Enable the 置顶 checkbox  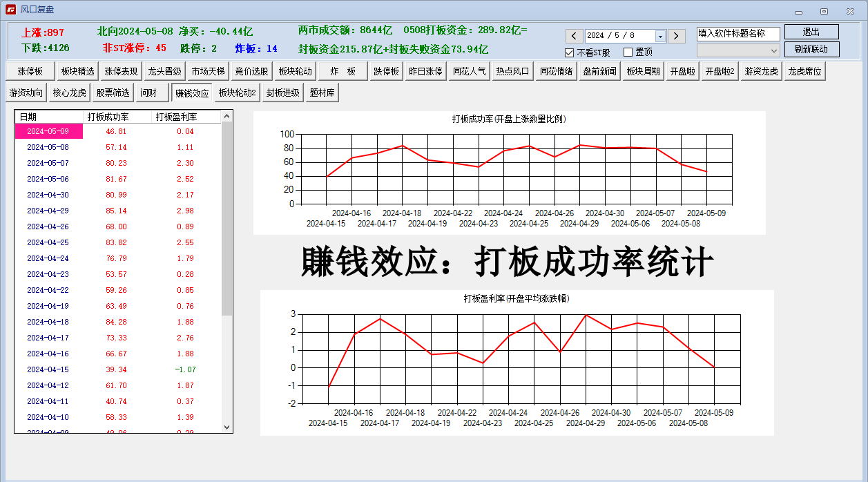tap(628, 52)
